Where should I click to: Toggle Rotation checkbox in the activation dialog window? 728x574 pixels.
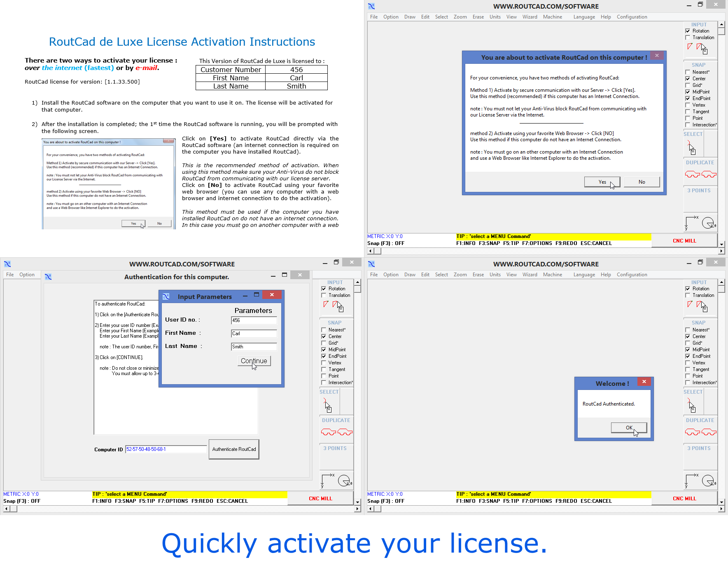tap(688, 31)
